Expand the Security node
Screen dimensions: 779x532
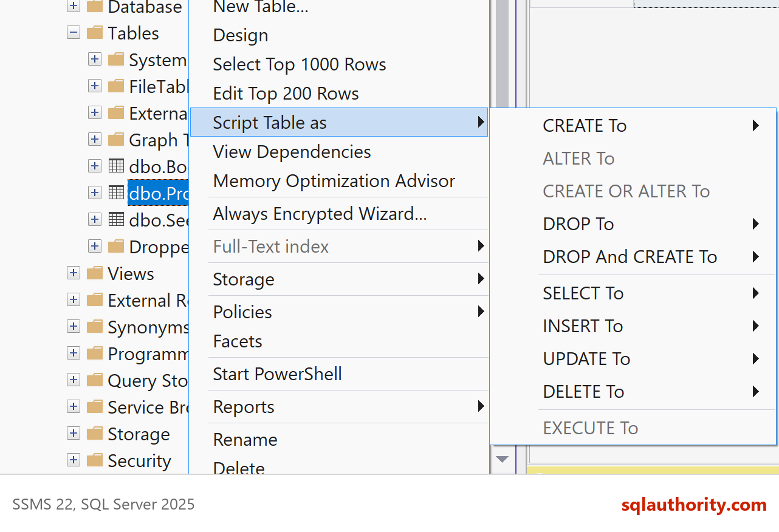(x=74, y=460)
